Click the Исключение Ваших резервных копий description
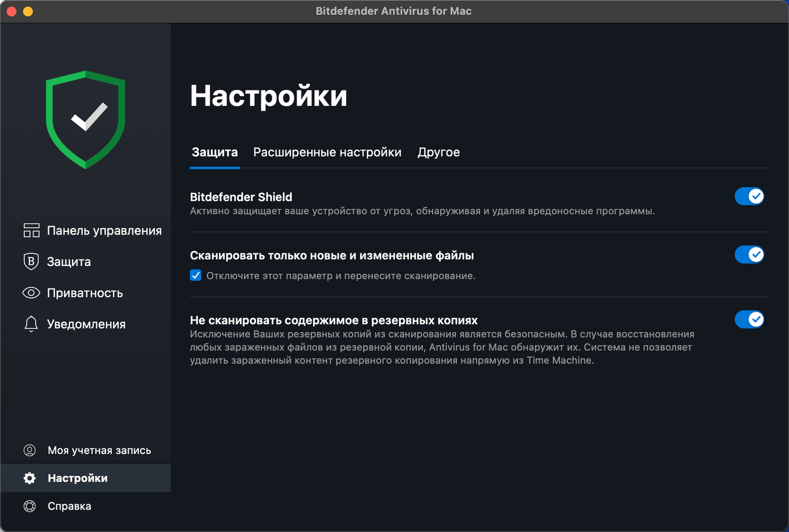The image size is (789, 532). pyautogui.click(x=442, y=347)
